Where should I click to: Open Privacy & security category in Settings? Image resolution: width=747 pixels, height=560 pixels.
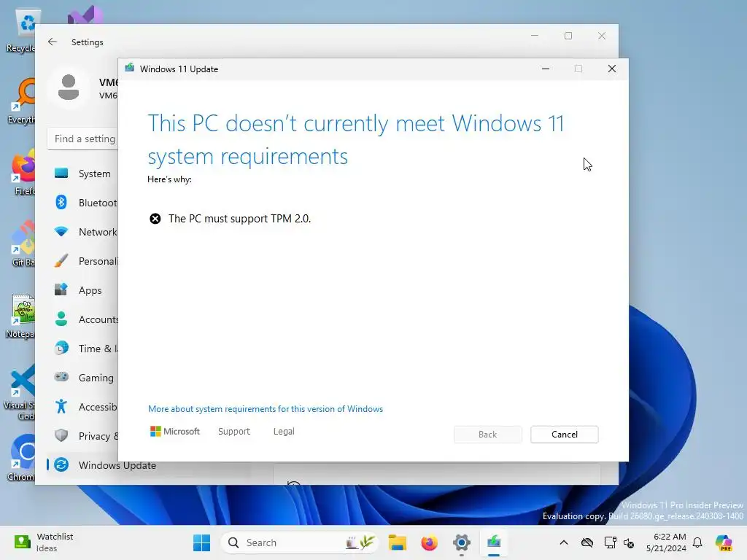point(83,436)
